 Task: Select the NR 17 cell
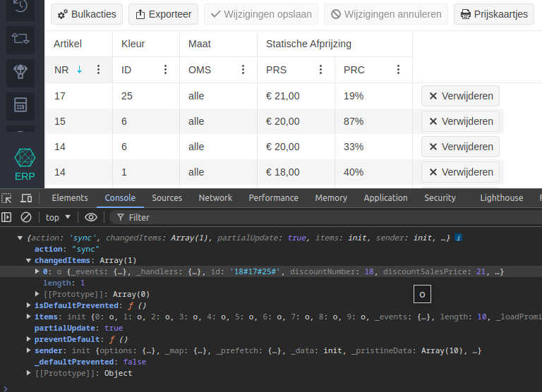click(x=79, y=96)
